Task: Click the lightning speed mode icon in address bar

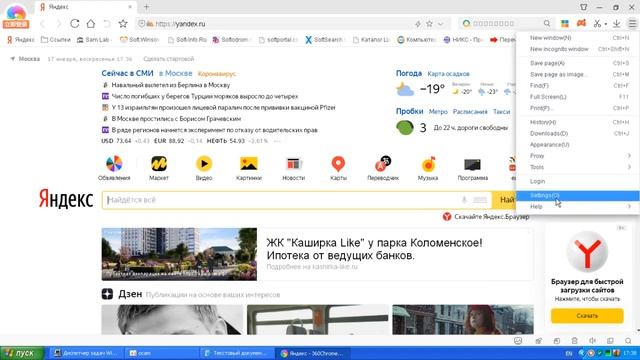Action: (418, 24)
